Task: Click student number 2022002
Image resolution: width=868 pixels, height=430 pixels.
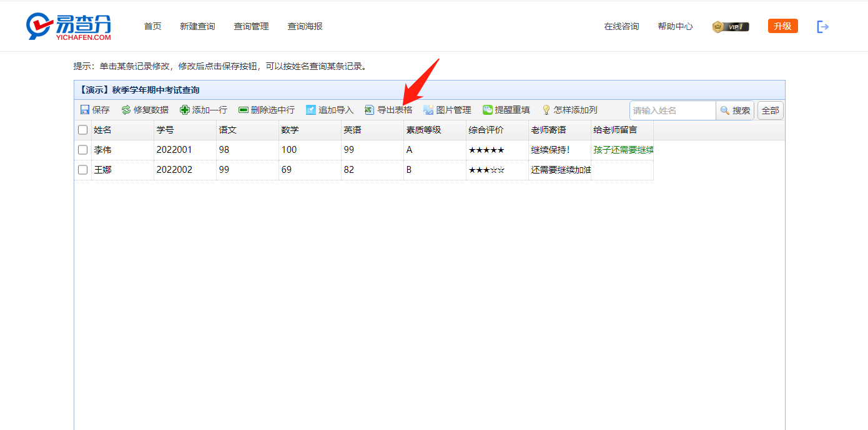Action: 185,170
